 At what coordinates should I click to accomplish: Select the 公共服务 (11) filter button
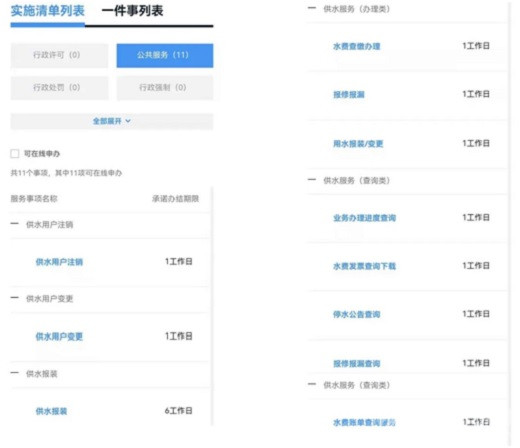(x=165, y=55)
